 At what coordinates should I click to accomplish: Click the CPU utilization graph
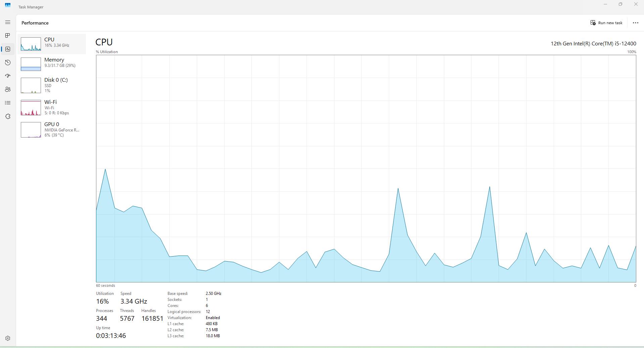[x=366, y=168]
